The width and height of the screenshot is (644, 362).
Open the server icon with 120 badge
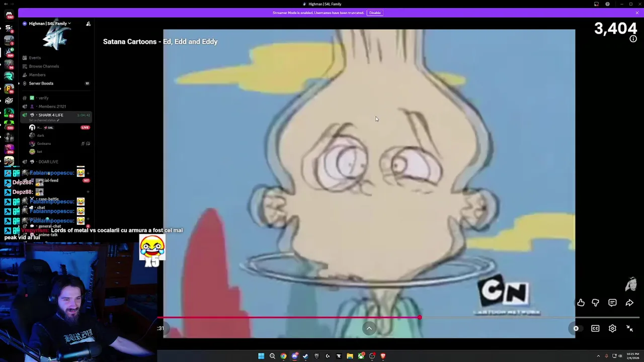(x=9, y=124)
